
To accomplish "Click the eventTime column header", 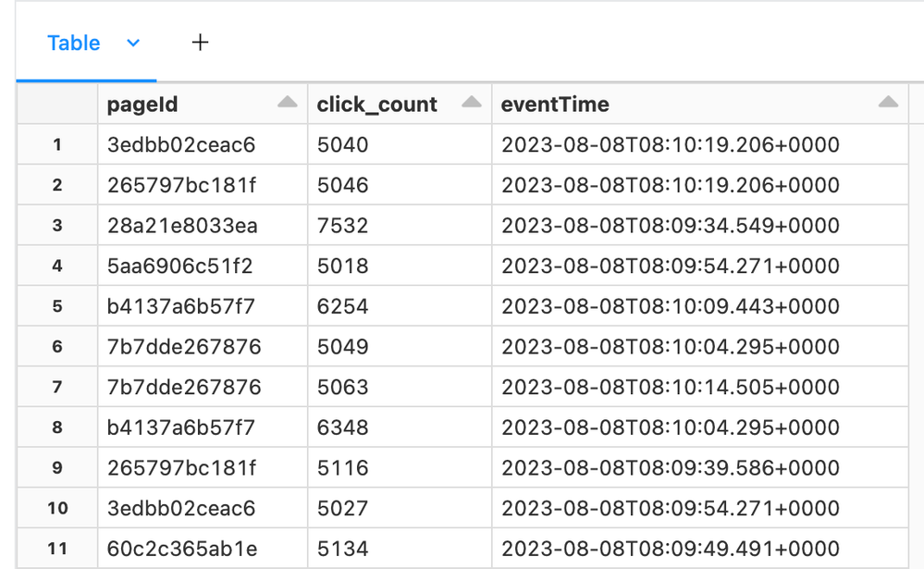I will pos(555,105).
